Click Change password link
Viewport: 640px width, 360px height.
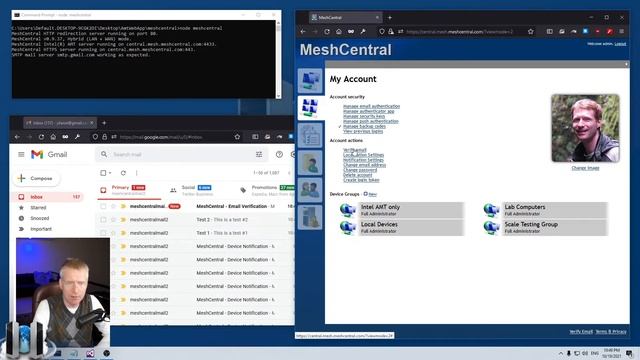[x=360, y=170]
